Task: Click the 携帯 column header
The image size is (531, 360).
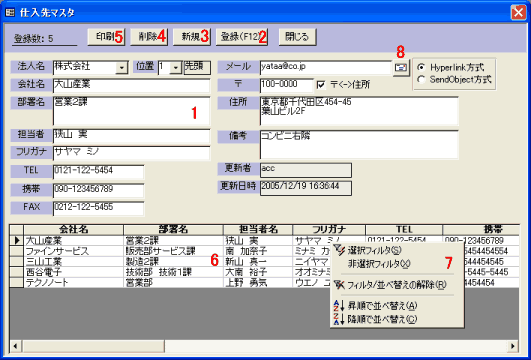Action: pyautogui.click(x=481, y=229)
